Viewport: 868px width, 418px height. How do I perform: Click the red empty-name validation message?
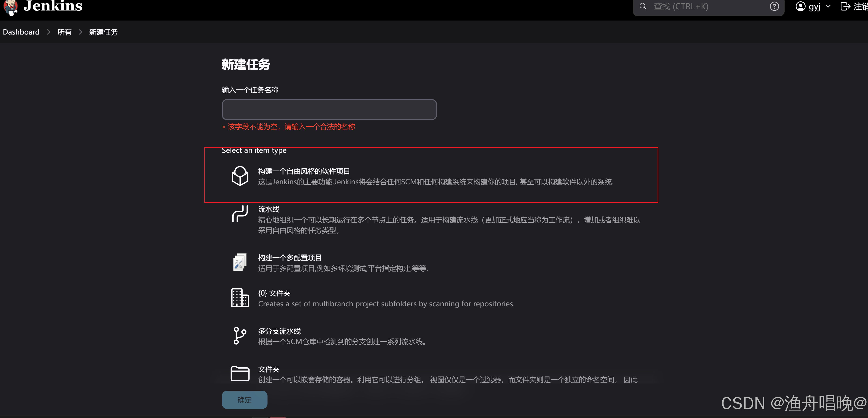(289, 127)
